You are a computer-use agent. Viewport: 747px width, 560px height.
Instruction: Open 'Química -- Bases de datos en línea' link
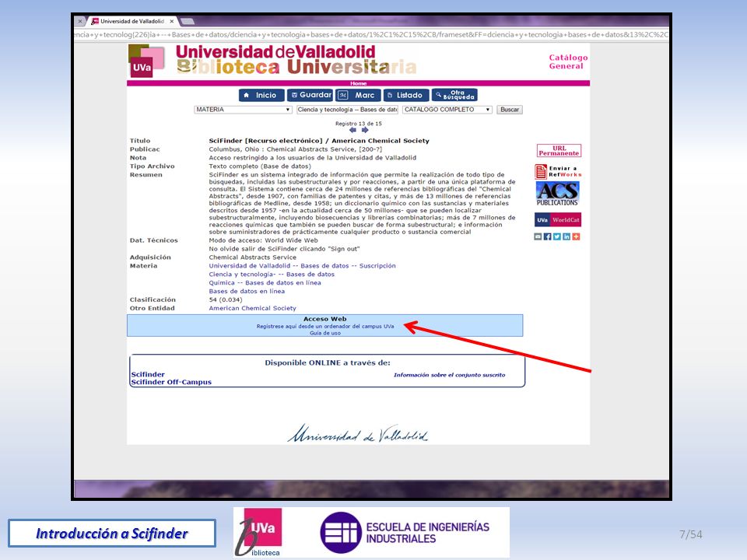click(x=265, y=283)
